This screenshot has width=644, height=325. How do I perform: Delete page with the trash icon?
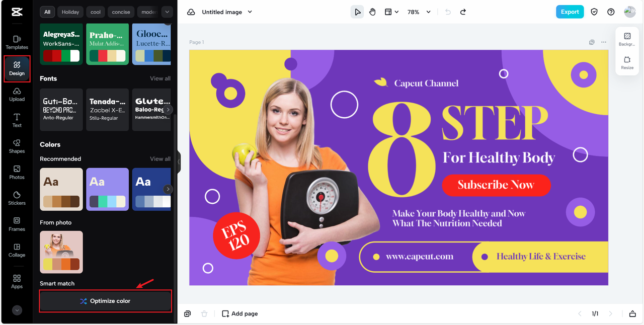point(204,313)
